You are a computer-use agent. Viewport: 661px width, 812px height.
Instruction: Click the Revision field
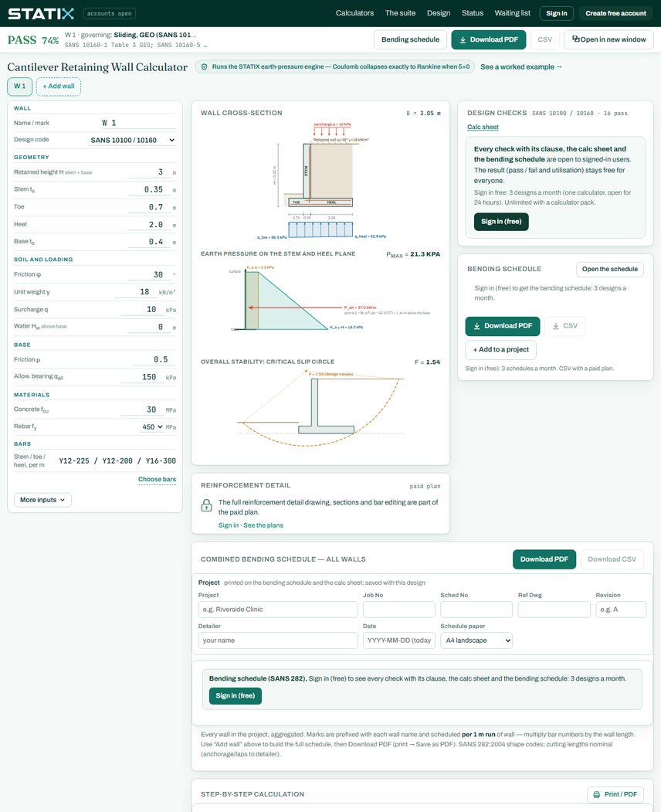[621, 610]
